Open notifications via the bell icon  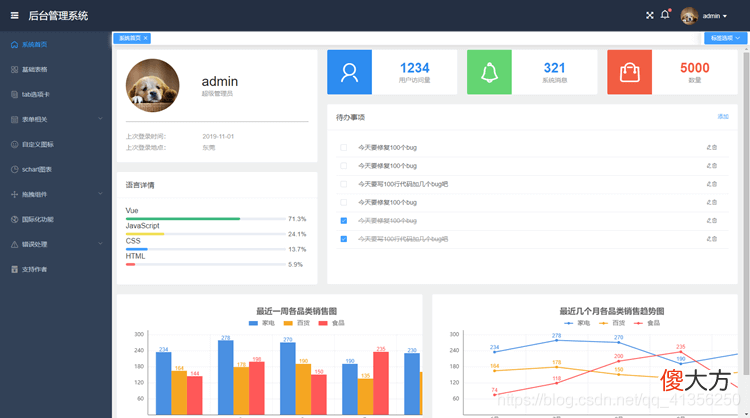(x=665, y=15)
